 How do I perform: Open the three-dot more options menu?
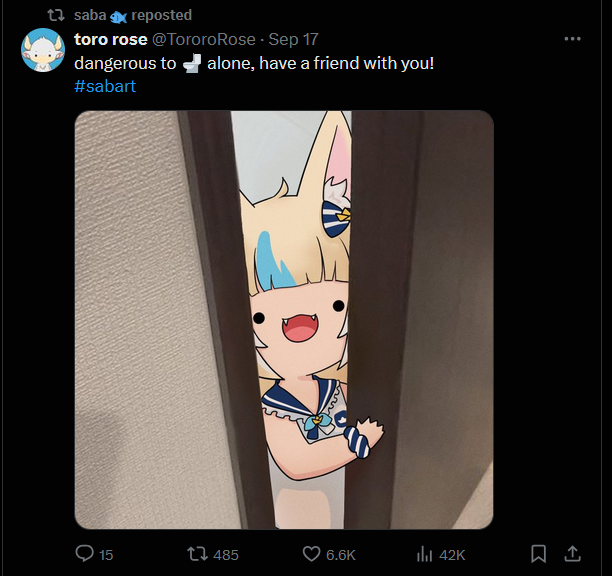click(x=572, y=39)
